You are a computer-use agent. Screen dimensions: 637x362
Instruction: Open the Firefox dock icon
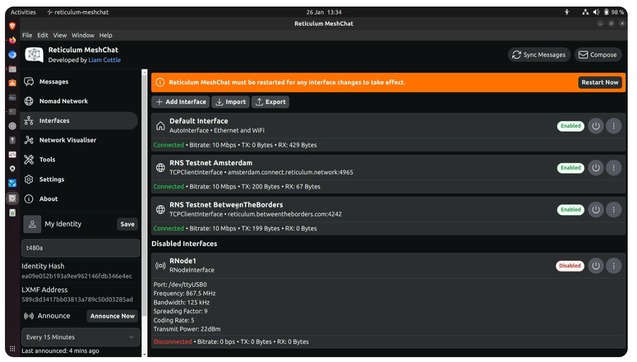(13, 40)
